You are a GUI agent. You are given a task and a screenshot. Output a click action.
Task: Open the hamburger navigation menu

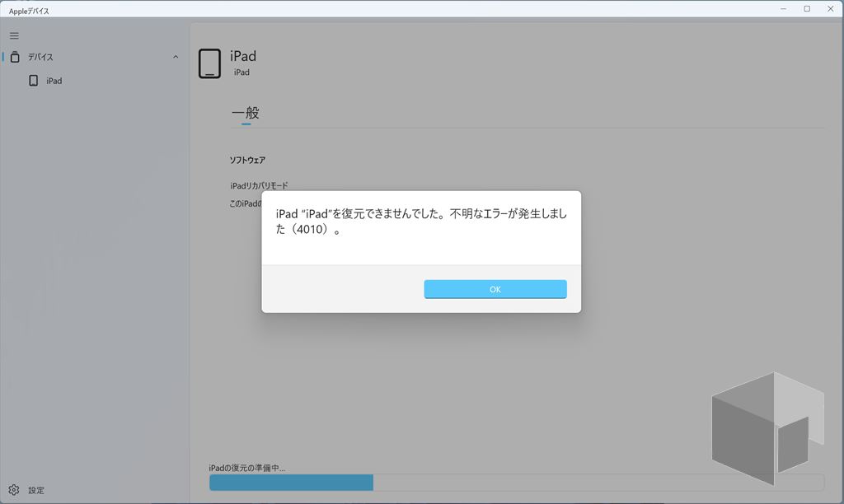[15, 36]
